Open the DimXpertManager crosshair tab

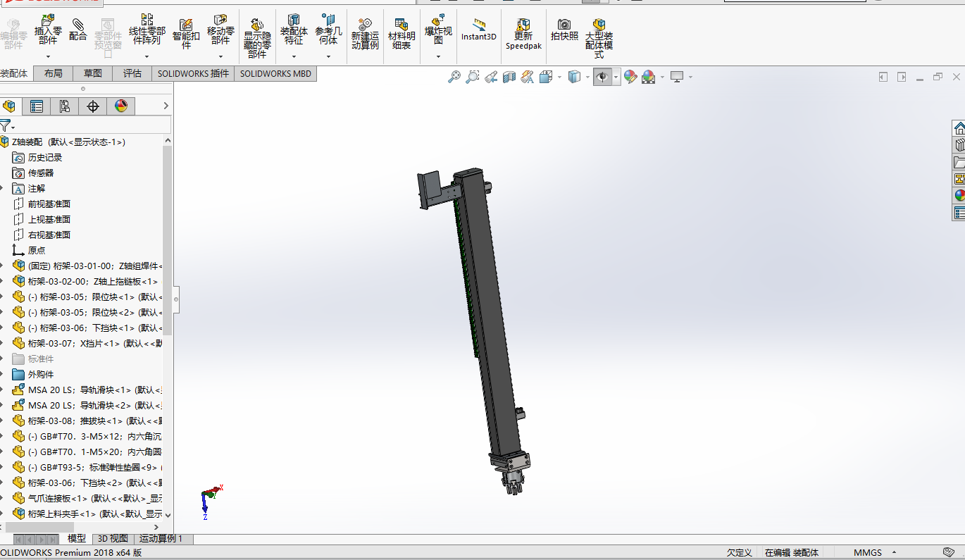coord(93,106)
